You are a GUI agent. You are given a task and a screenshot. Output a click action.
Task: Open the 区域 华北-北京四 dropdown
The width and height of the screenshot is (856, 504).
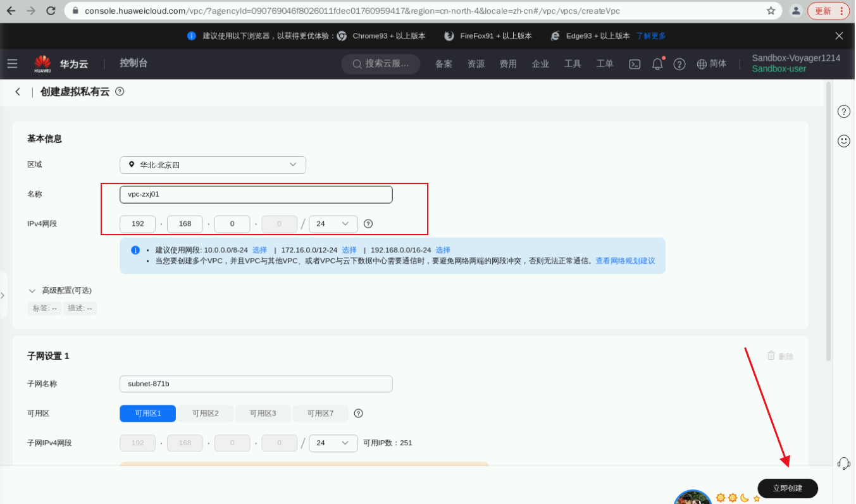pos(213,165)
